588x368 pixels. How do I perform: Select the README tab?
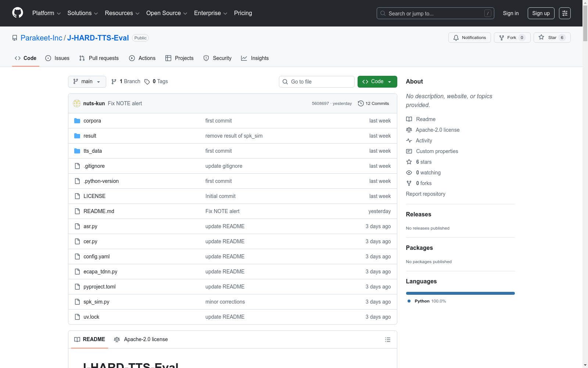tap(90, 339)
